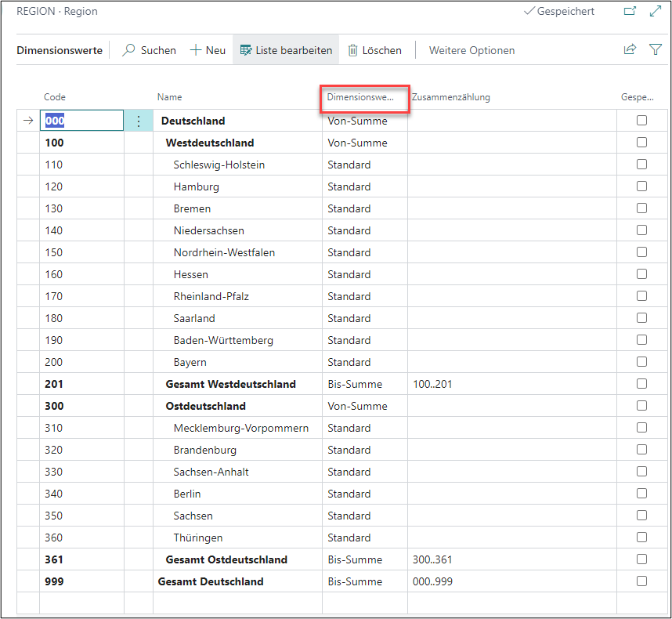Open the filter funnel icon
The image size is (672, 619).
pos(656,49)
